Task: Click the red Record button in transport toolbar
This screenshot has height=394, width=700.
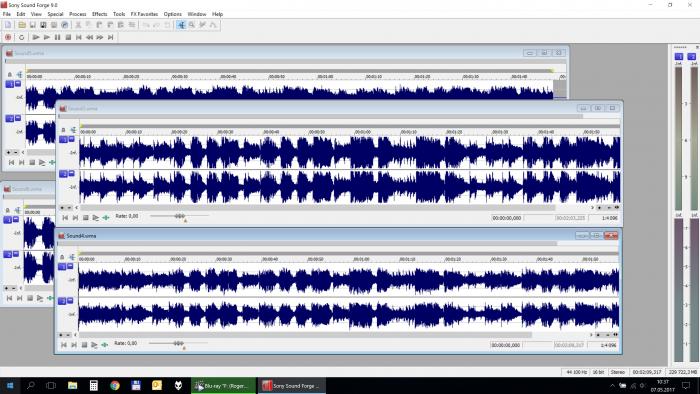Action: click(8, 37)
